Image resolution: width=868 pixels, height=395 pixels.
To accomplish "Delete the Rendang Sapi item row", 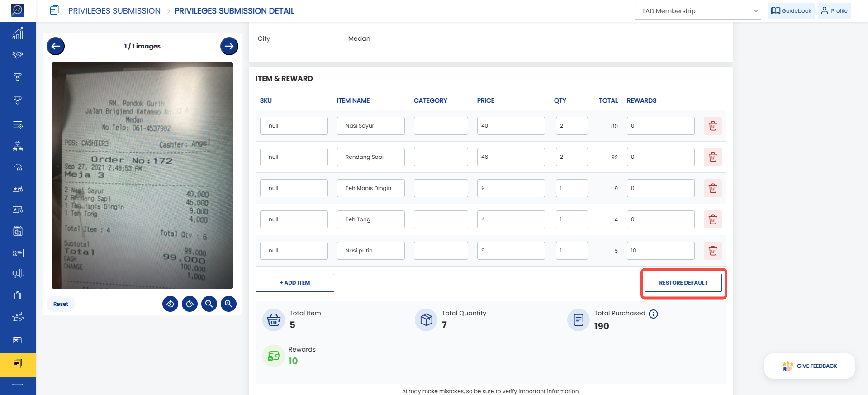I will click(x=713, y=157).
